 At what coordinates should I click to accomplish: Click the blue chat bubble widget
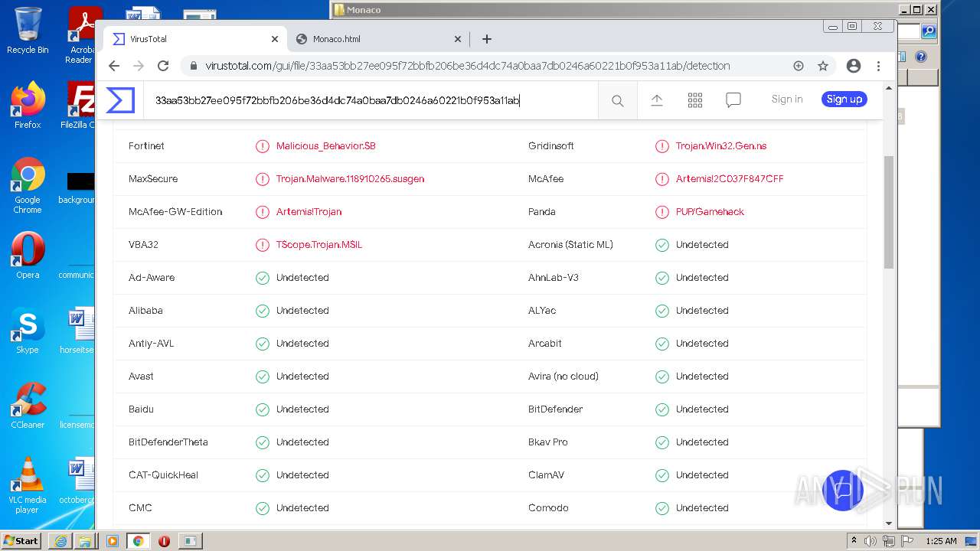pos(843,490)
